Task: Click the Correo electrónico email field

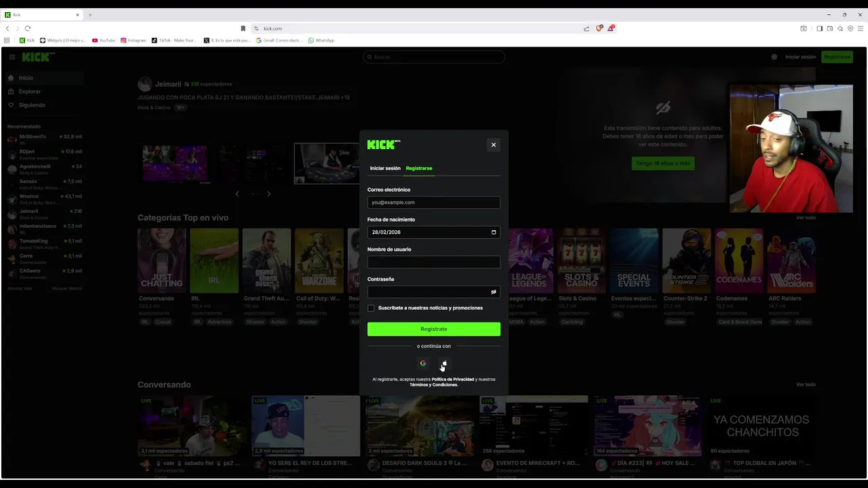Action: tap(434, 202)
